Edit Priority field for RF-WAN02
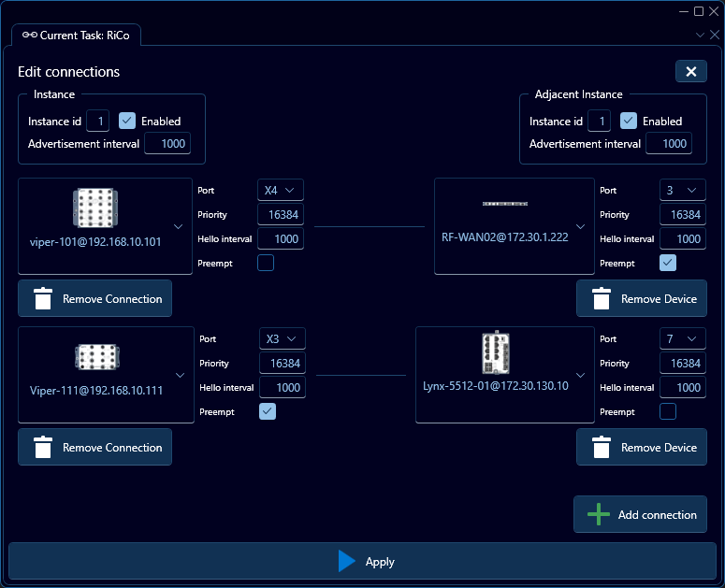 coord(683,214)
